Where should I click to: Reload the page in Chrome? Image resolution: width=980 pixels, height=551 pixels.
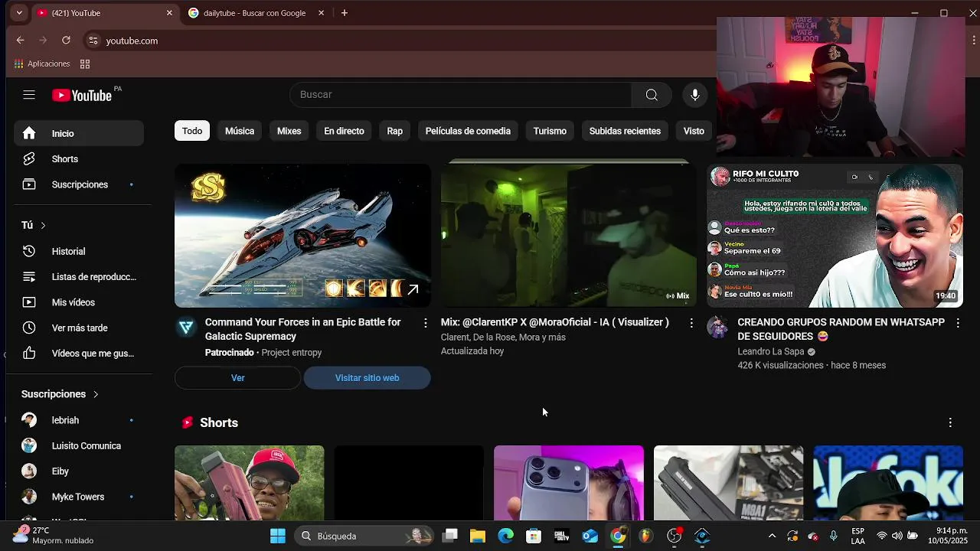(x=66, y=41)
